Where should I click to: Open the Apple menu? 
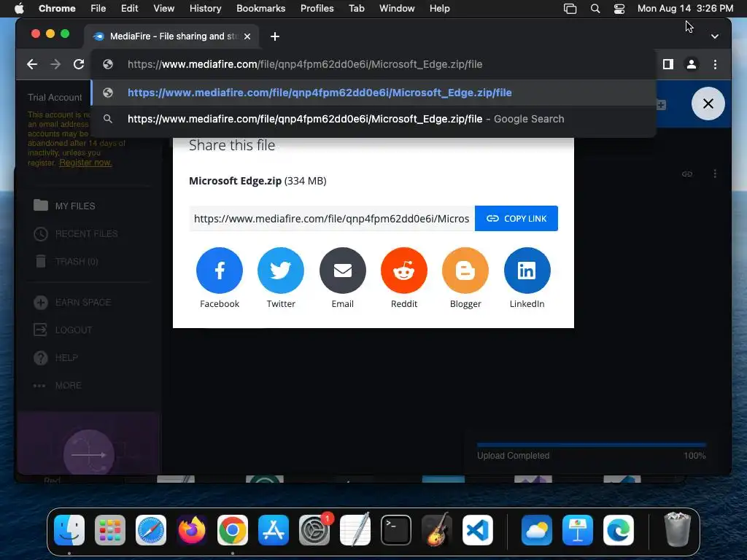pyautogui.click(x=18, y=8)
